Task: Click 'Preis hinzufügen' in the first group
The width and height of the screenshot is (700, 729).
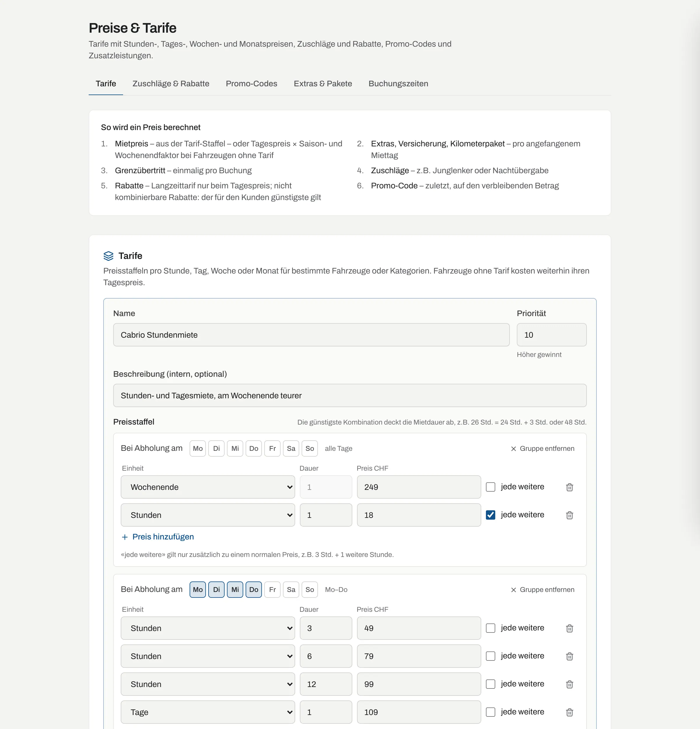Action: (x=158, y=537)
